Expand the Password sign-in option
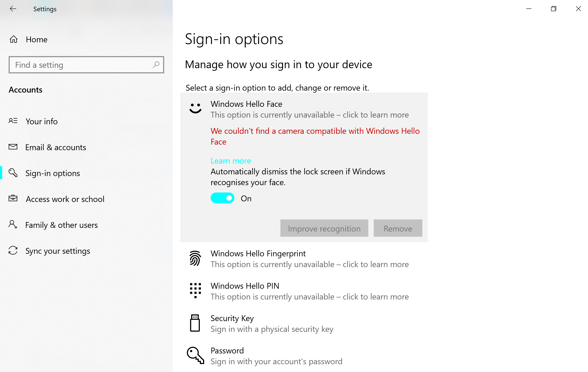The height and width of the screenshot is (372, 588). [304, 356]
